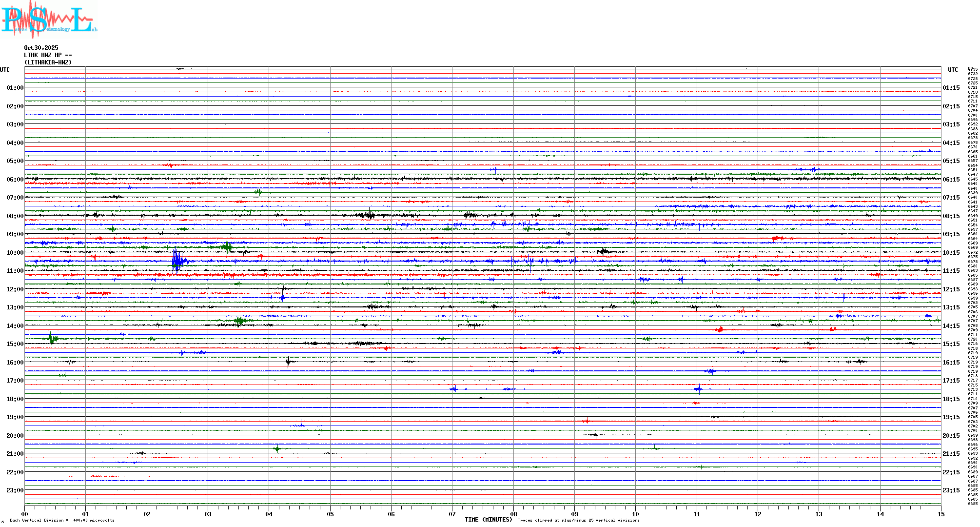Click the PSL seismology lab logo
The width and height of the screenshot is (980, 527).
[x=48, y=20]
